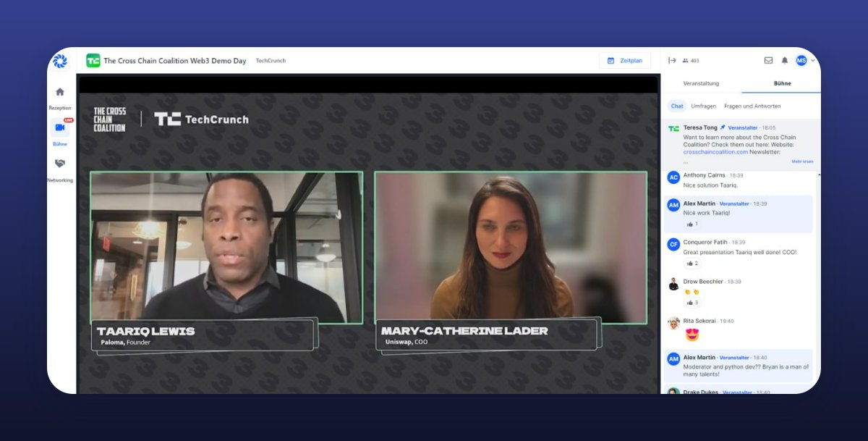The height and width of the screenshot is (441, 868).
Task: Open the messages envelope icon
Action: [768, 61]
